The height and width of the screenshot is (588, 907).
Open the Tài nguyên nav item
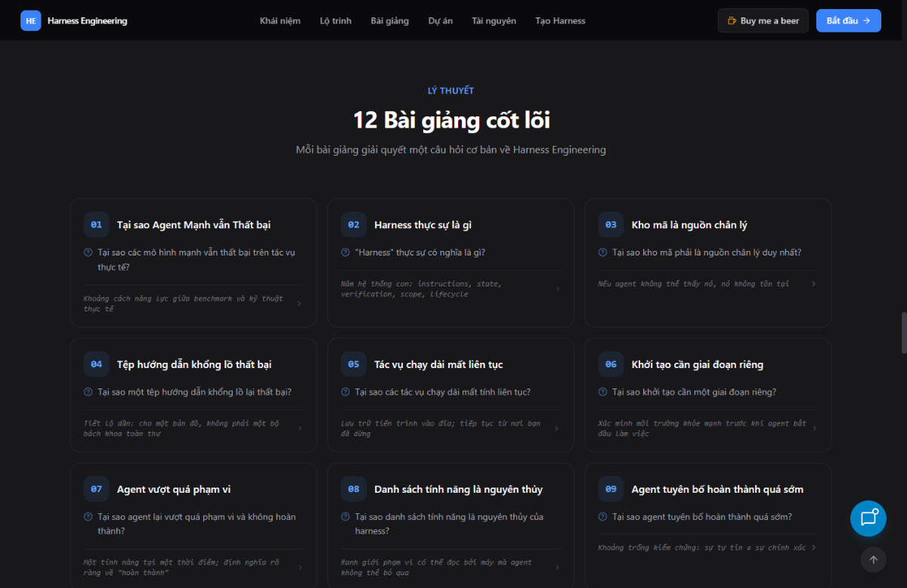pyautogui.click(x=494, y=20)
